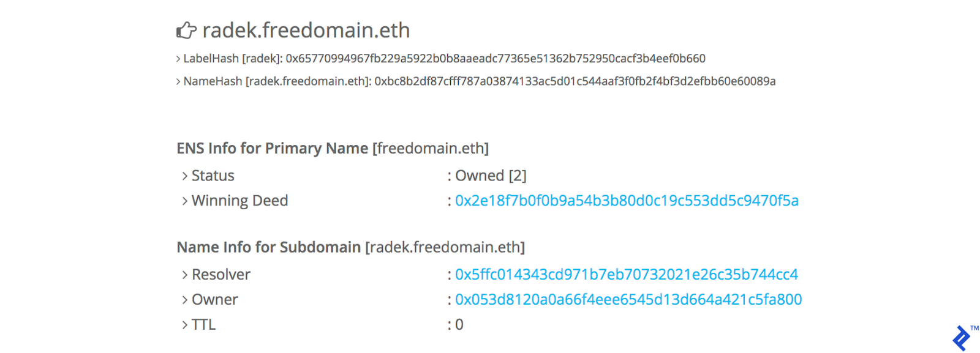
Task: Click the arrow before Resolver
Action: pyautogui.click(x=184, y=275)
